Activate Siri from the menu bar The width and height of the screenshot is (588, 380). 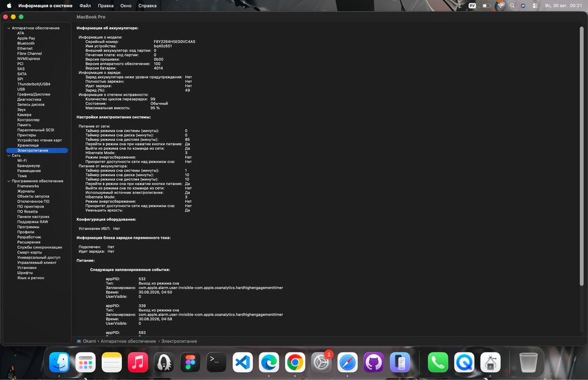coord(523,6)
